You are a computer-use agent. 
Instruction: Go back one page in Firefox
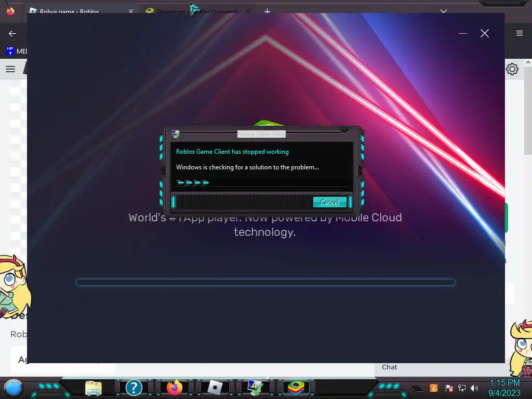(x=12, y=33)
